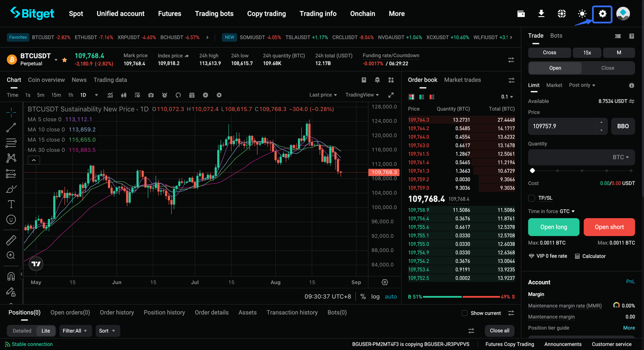Open the emoji sticker tool
The width and height of the screenshot is (644, 350).
point(11,220)
